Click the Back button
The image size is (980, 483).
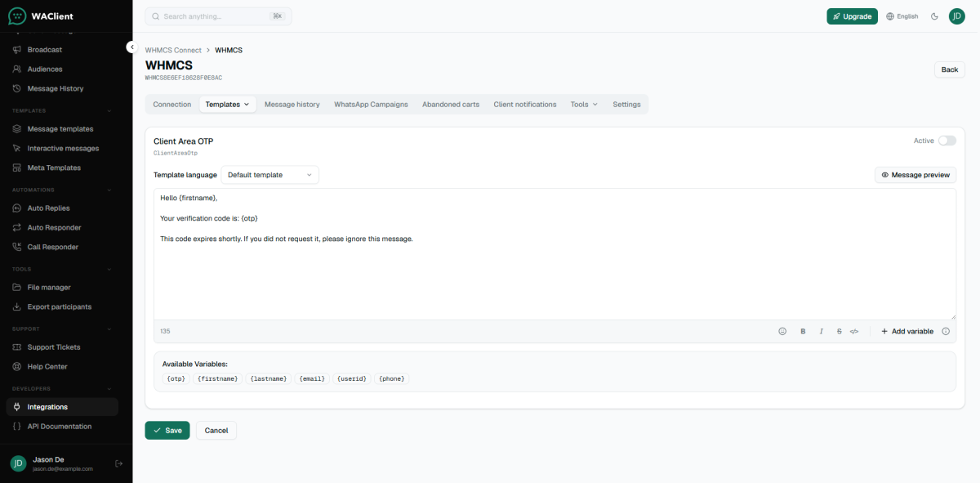[950, 69]
